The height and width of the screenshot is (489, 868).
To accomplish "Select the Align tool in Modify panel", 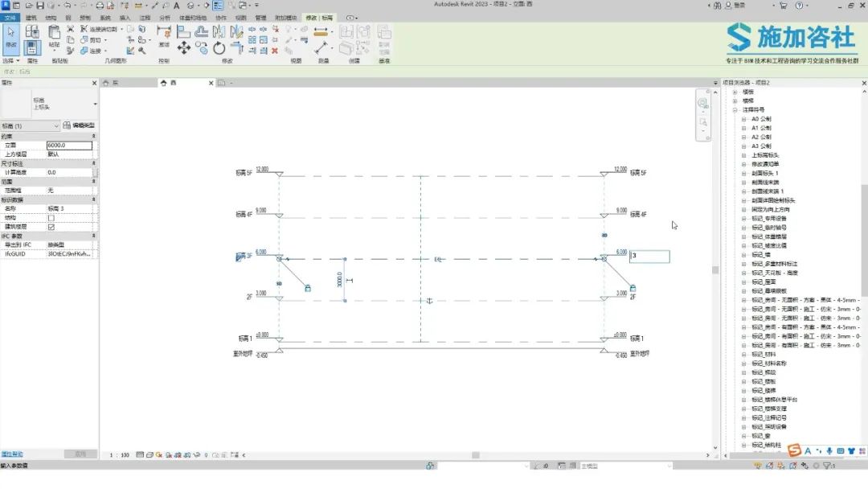I will coord(183,31).
